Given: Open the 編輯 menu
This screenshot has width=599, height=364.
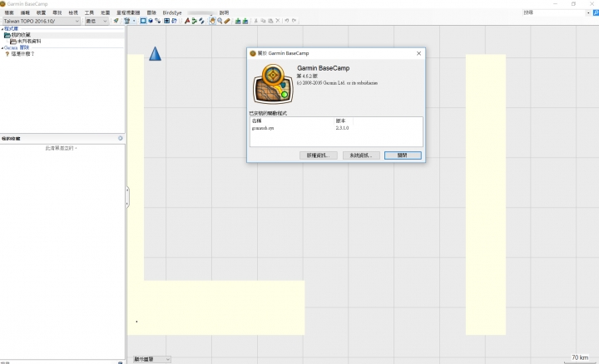Looking at the screenshot, I should point(25,12).
